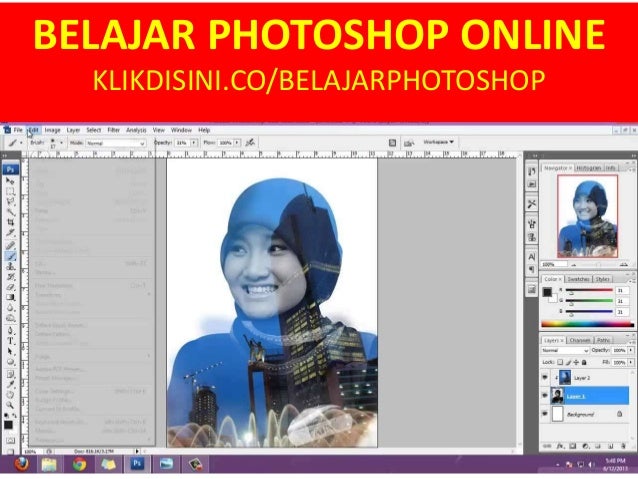Select Layer 2 thumbnail in Layers panel

coord(565,378)
